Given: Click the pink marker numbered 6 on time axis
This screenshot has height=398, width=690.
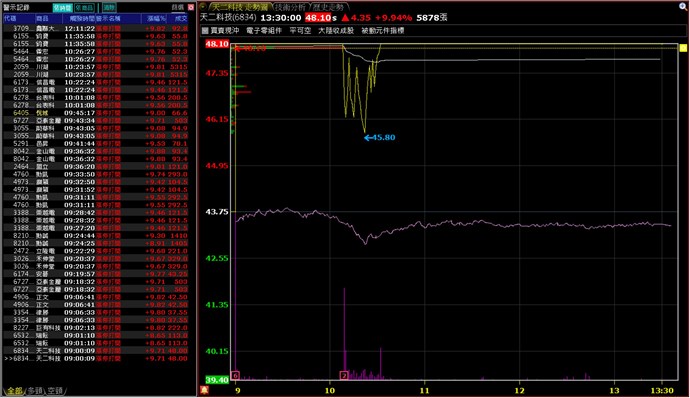Looking at the screenshot, I should point(235,376).
